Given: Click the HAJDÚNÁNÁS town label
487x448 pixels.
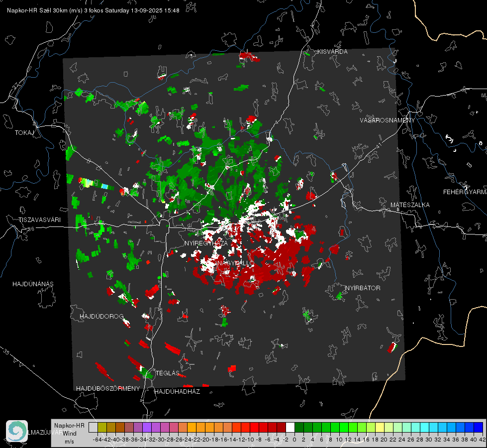Looking at the screenshot, I should click(33, 284).
